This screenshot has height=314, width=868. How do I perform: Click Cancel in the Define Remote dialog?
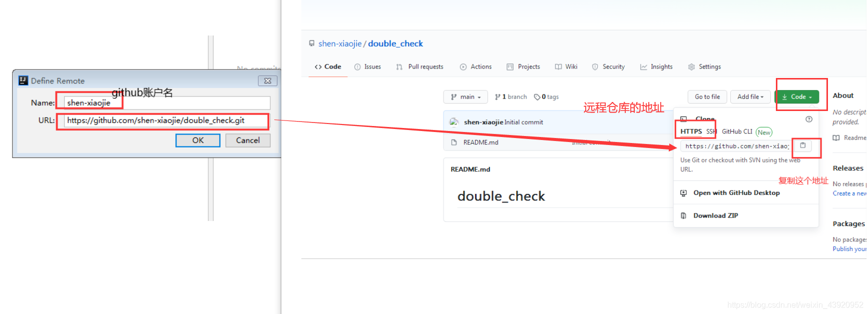coord(248,140)
